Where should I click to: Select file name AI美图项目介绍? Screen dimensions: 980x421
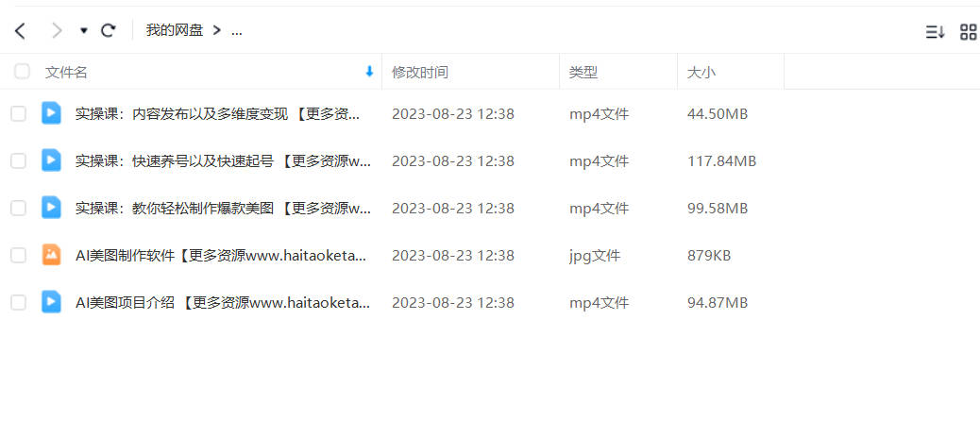tap(223, 303)
